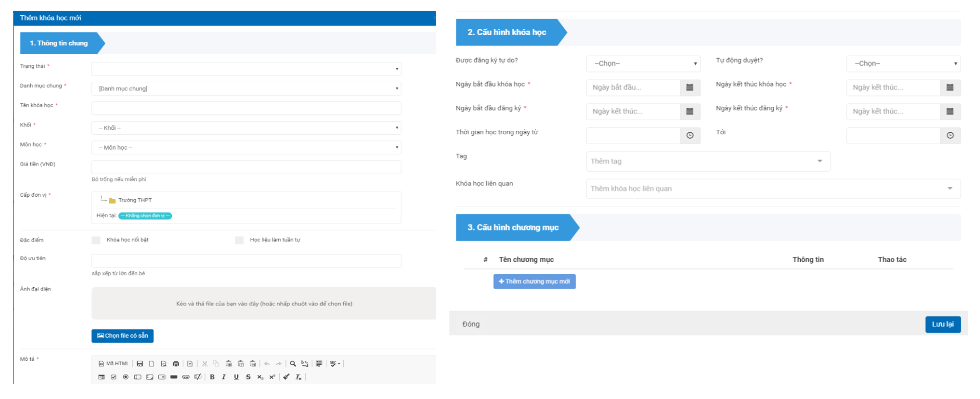
Task: Click the Tên khóa học input field
Action: 246,108
